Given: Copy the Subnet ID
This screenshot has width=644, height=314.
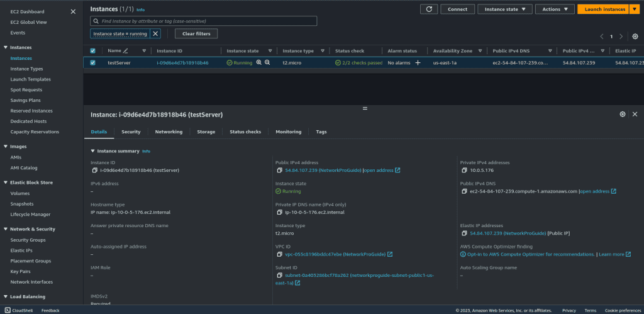Looking at the screenshot, I should 280,276.
